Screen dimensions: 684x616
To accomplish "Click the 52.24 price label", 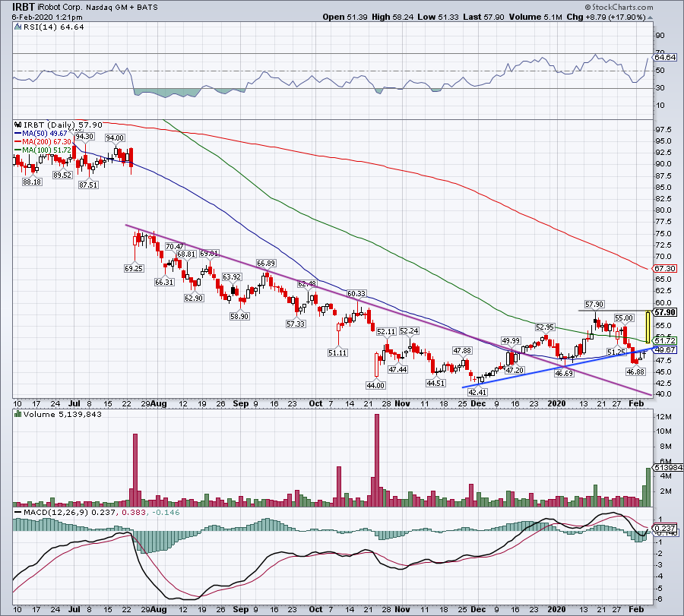I will tap(409, 331).
